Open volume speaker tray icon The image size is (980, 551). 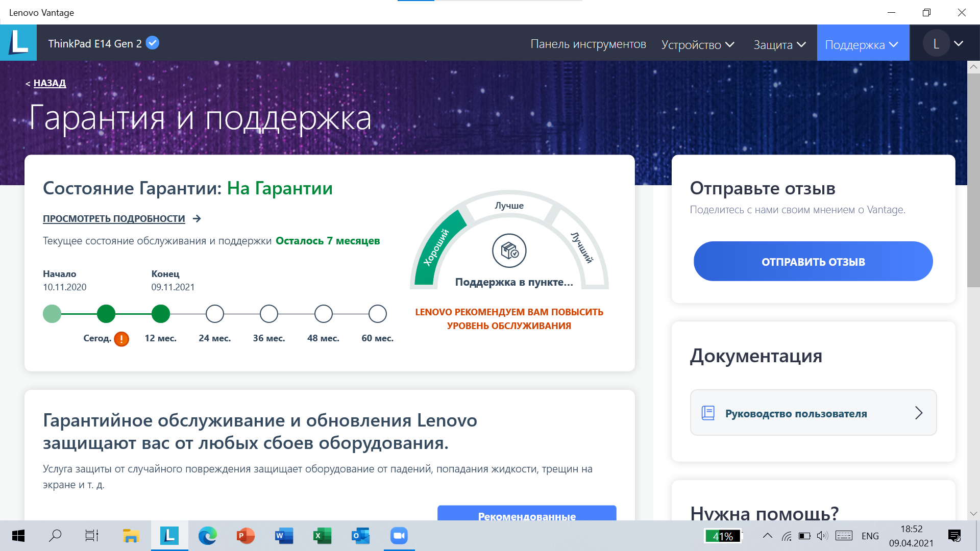click(822, 536)
